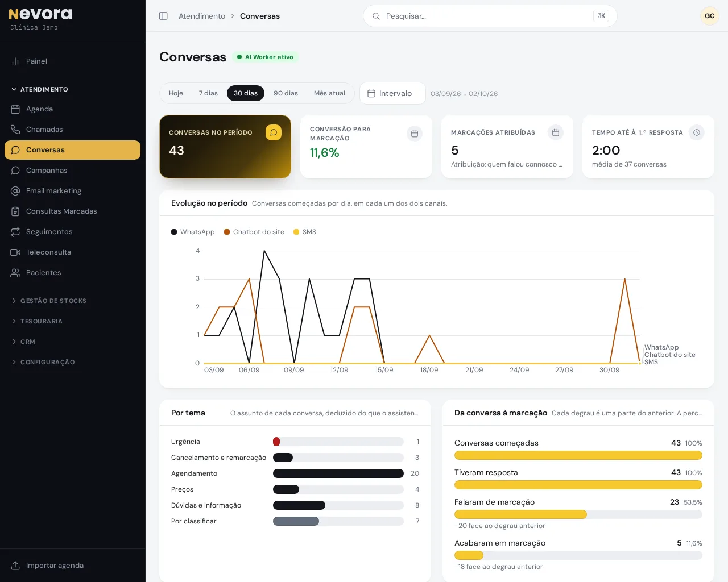The width and height of the screenshot is (728, 582).
Task: Click the AI Worker ativo status badge
Action: (x=265, y=57)
